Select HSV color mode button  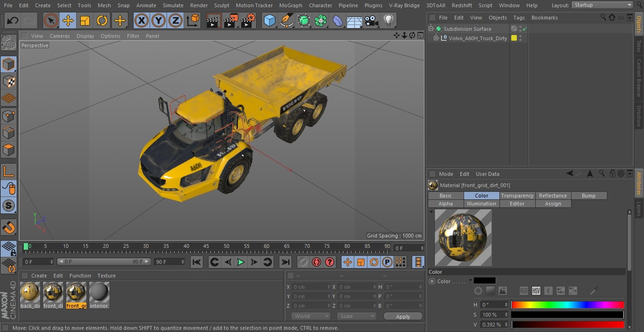[x=536, y=291]
